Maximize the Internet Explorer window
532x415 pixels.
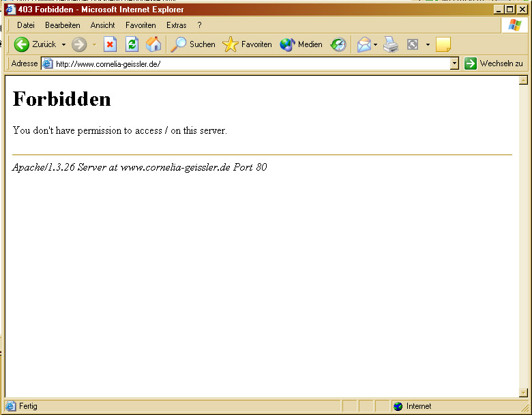coord(509,10)
